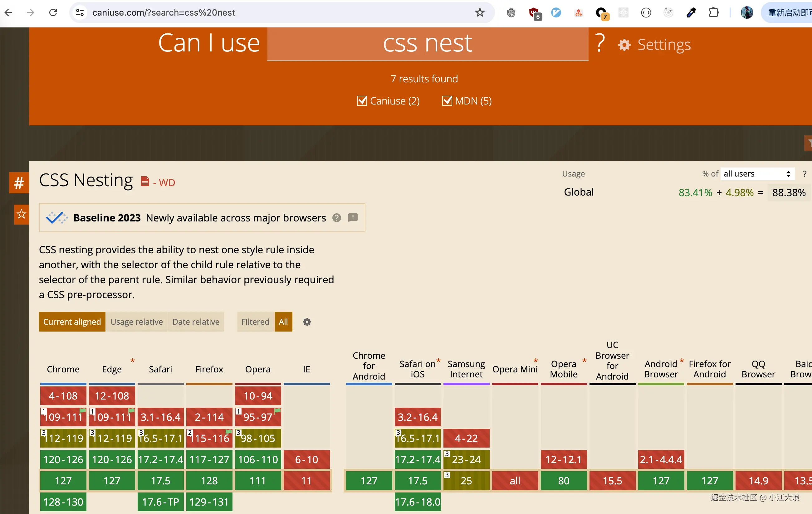Viewport: 812px width, 514px height.
Task: Open the red W3C spec document icon
Action: coord(145,182)
